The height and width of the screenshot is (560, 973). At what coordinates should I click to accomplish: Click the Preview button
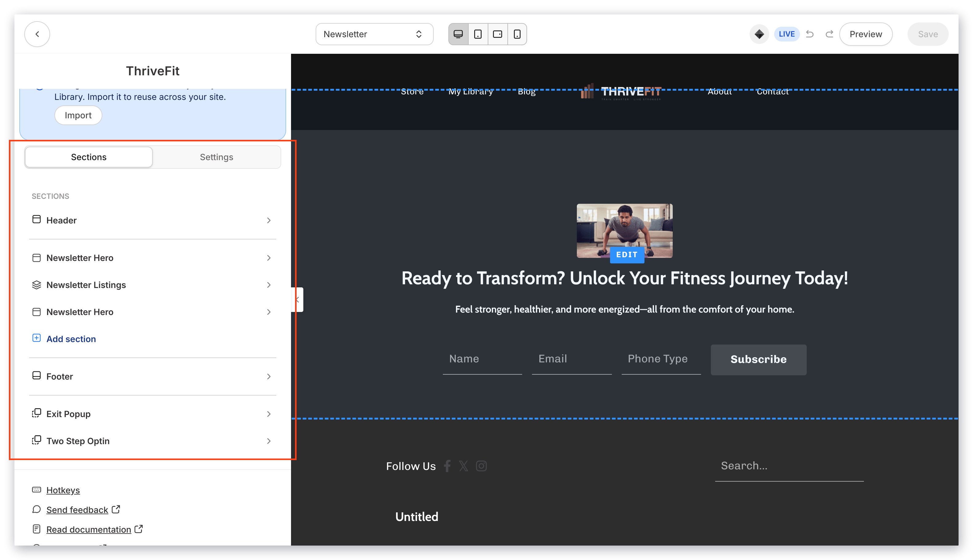point(866,34)
